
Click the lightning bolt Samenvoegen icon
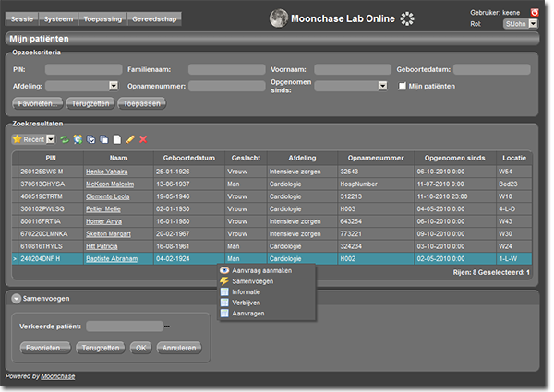tap(224, 281)
